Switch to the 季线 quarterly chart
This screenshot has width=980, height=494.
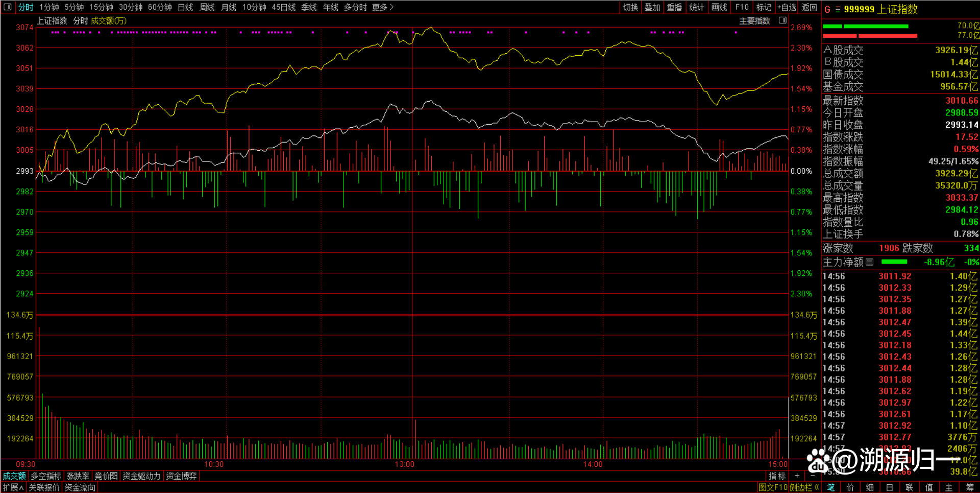click(309, 7)
